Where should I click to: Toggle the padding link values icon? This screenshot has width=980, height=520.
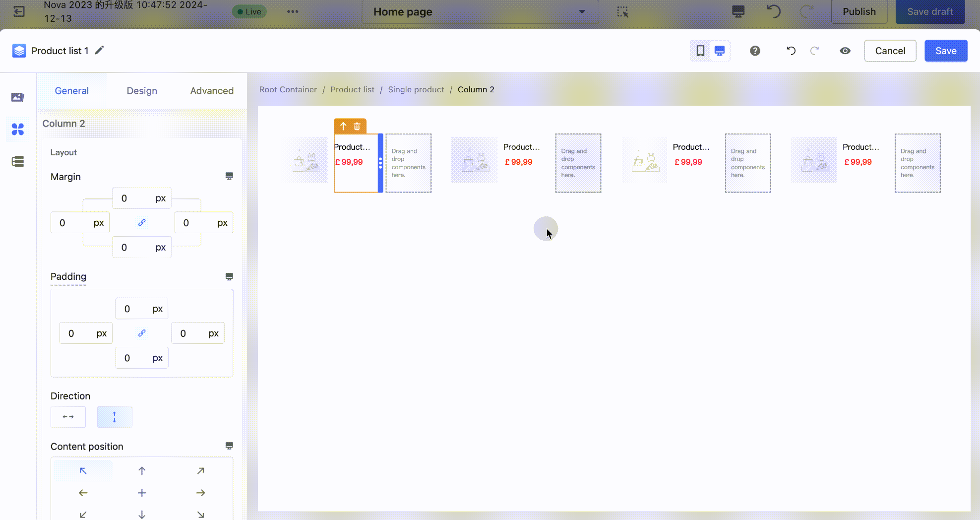coord(142,333)
